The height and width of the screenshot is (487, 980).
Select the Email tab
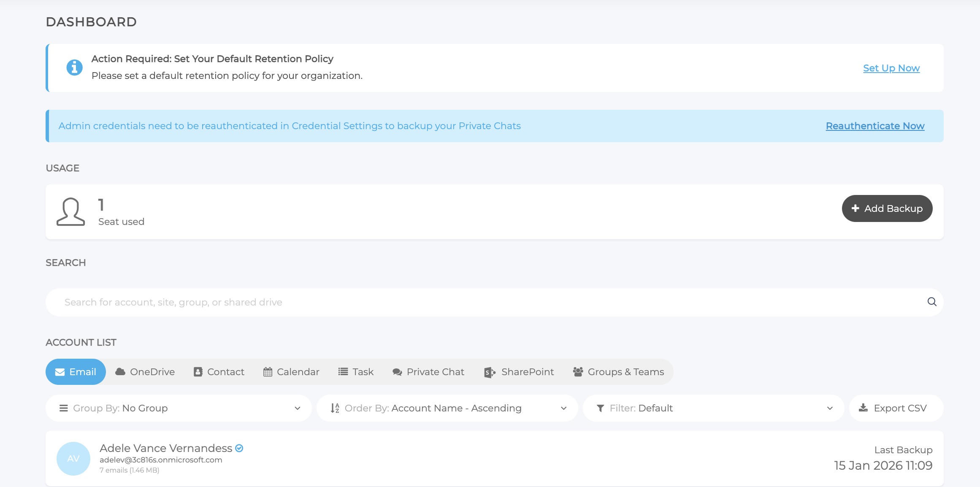[x=76, y=372]
